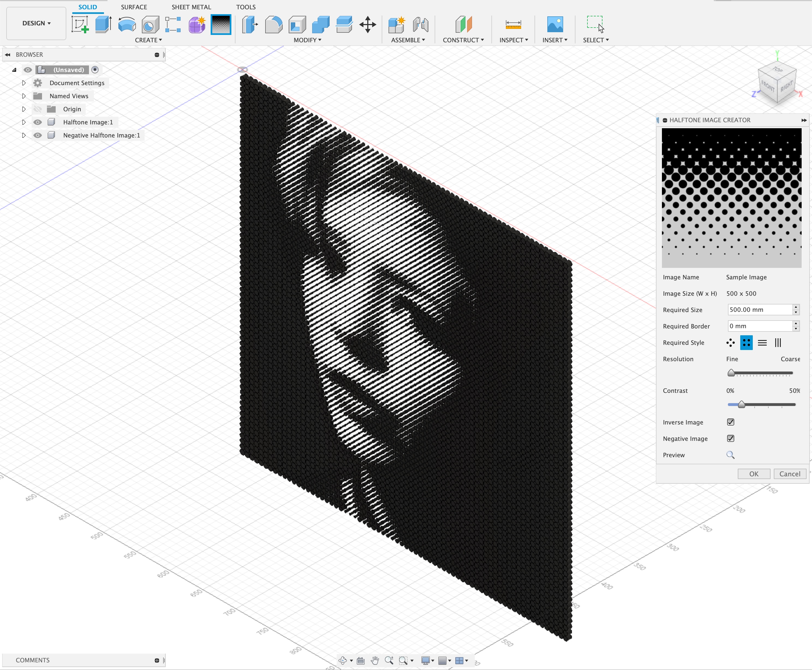Expand the Document Settings tree node
Image resolution: width=812 pixels, height=670 pixels.
[23, 83]
